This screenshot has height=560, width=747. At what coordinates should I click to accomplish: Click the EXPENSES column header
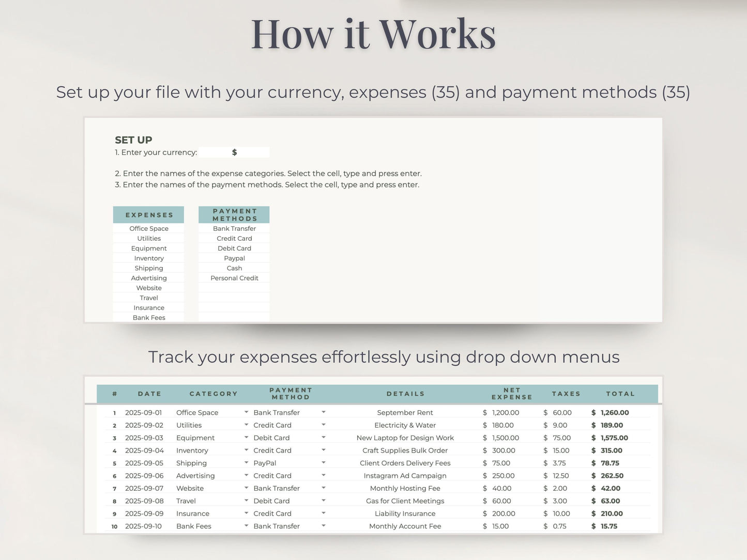149,214
